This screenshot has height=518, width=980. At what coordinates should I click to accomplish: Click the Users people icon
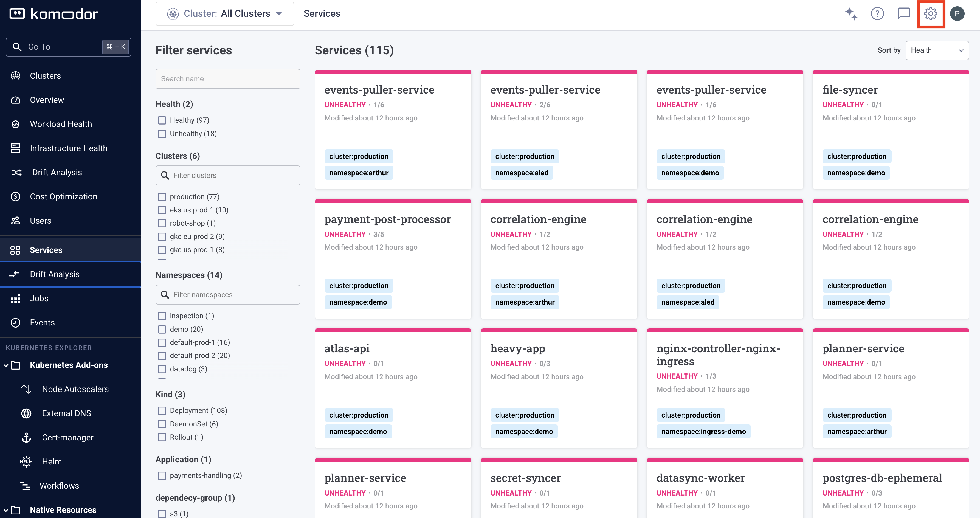point(16,221)
